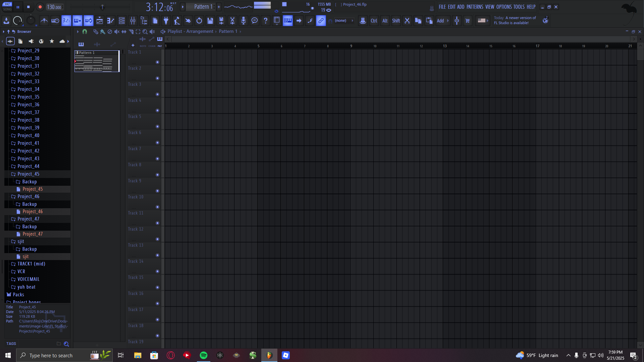Viewport: 644px width, 362px height.
Task: Open the PATTERNS menu
Action: click(475, 7)
